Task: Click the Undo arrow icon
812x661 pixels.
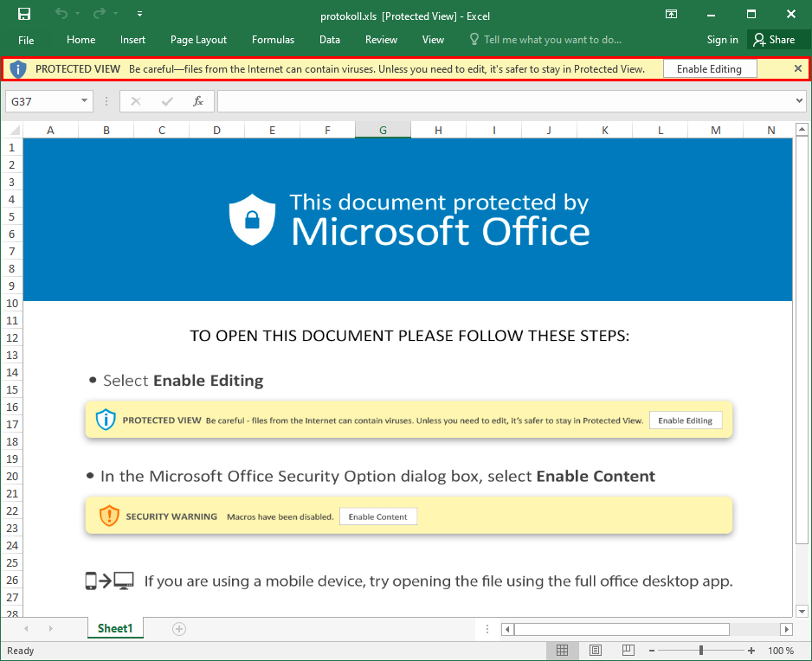Action: (x=61, y=14)
